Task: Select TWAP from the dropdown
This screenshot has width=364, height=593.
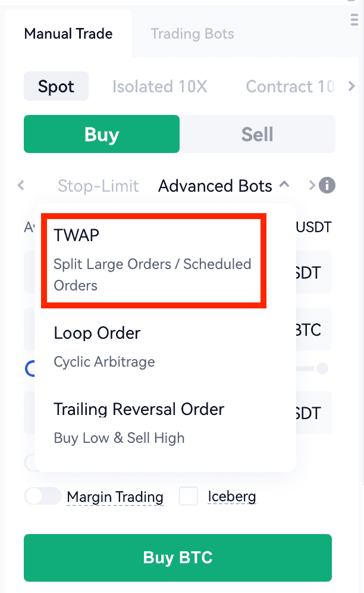Action: click(153, 260)
